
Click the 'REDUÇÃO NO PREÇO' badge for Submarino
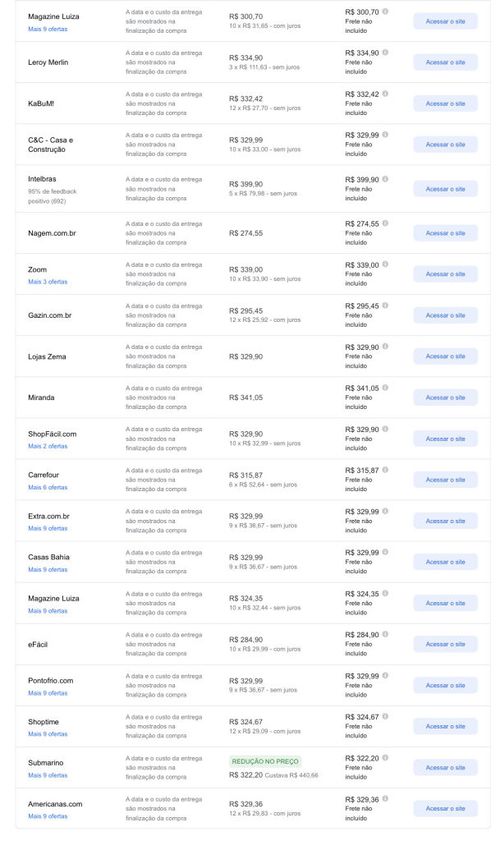265,762
